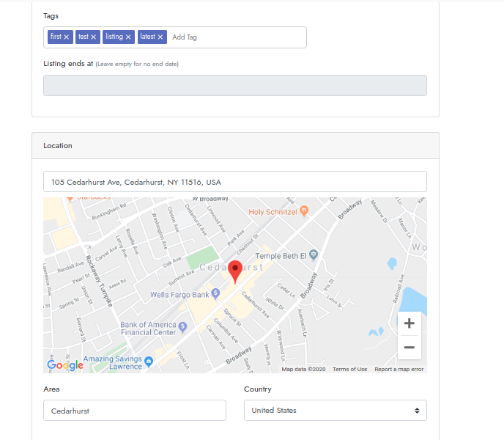
Task: Click the Google logo on map
Action: tap(65, 364)
